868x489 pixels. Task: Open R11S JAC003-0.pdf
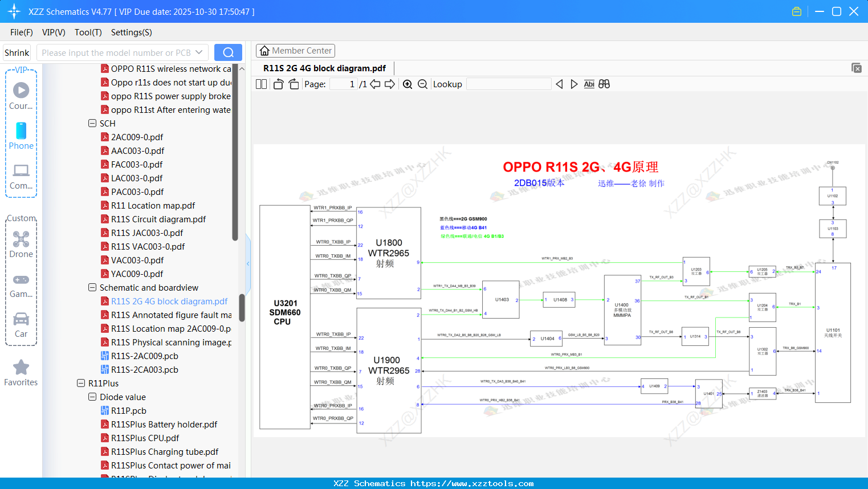point(147,233)
